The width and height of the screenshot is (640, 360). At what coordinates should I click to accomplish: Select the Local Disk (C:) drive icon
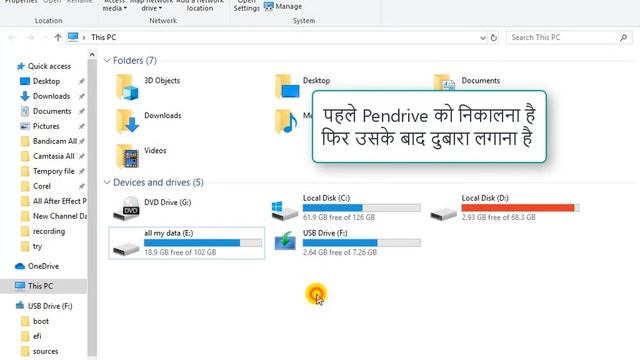(284, 211)
